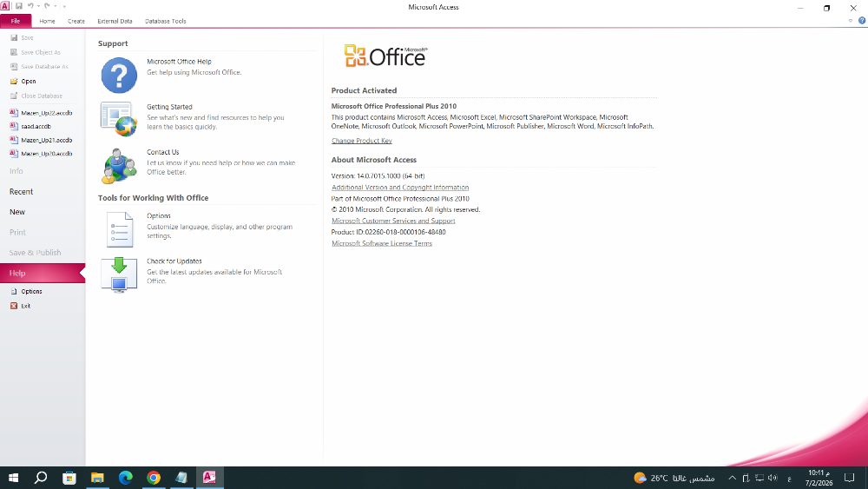The height and width of the screenshot is (489, 868).
Task: Open recent file Mazen_Up22.accdb
Action: coord(46,113)
